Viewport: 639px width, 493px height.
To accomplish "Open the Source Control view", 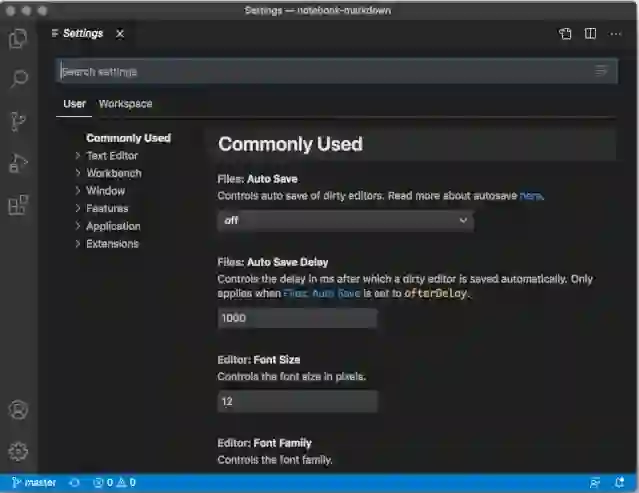I will [18, 121].
